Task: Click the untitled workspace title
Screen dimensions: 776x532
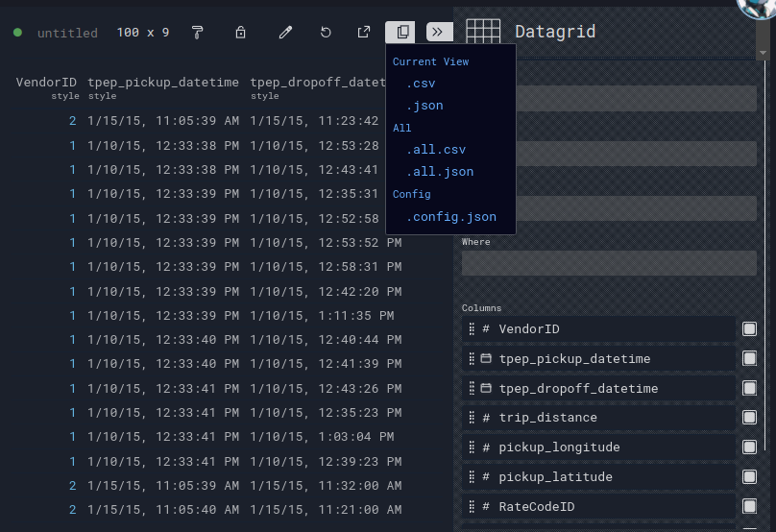Action: pyautogui.click(x=68, y=34)
